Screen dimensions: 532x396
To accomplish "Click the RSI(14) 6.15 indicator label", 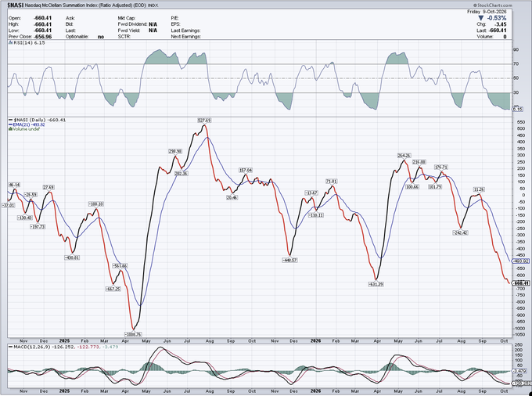I will coord(28,43).
